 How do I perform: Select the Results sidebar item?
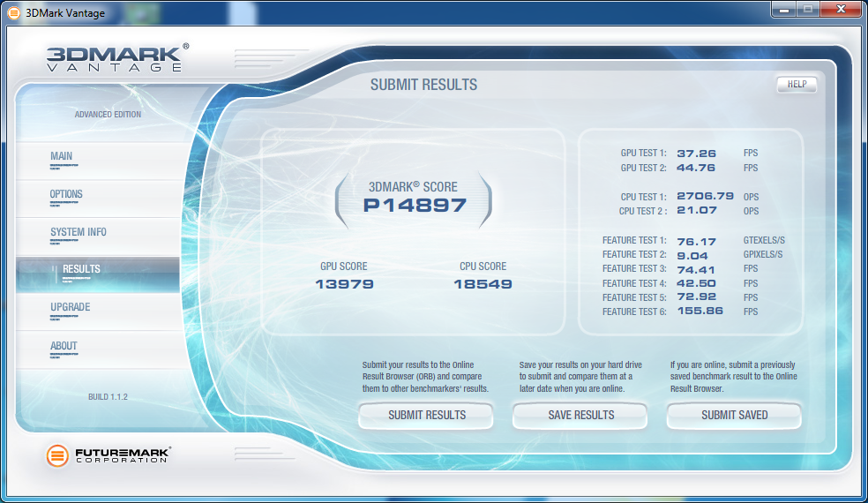pyautogui.click(x=81, y=270)
